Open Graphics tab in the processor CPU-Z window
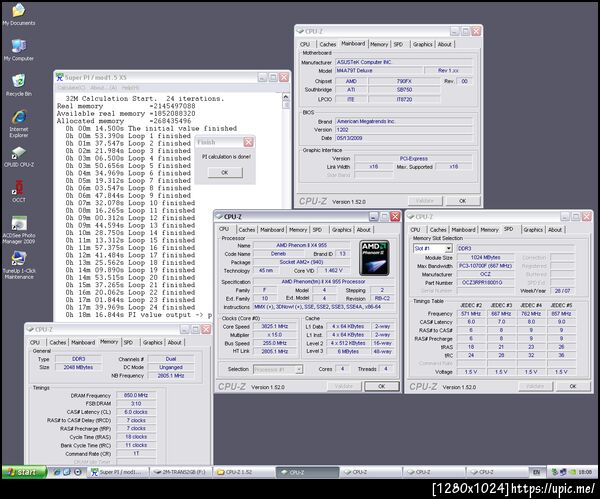The width and height of the screenshot is (600, 499). [x=342, y=230]
